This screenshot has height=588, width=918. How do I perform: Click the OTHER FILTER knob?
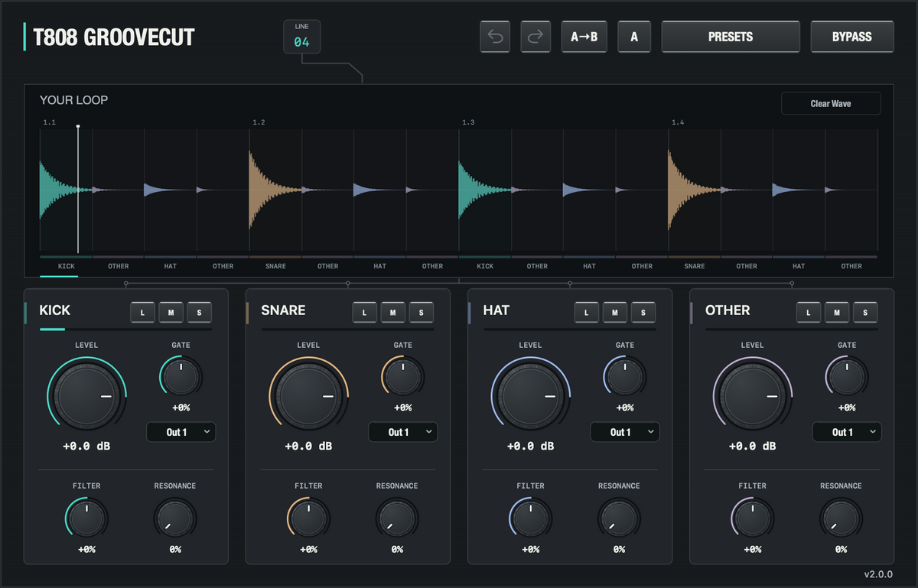(752, 518)
